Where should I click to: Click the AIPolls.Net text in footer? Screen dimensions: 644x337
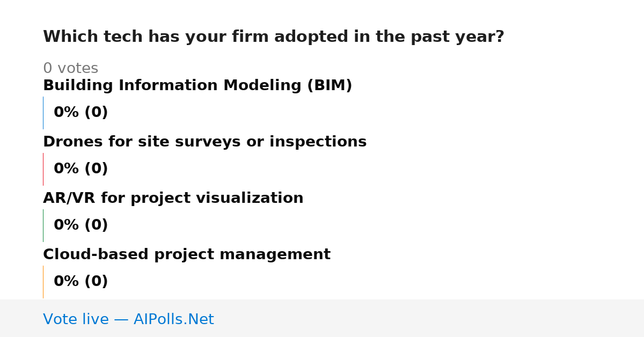tap(173, 319)
